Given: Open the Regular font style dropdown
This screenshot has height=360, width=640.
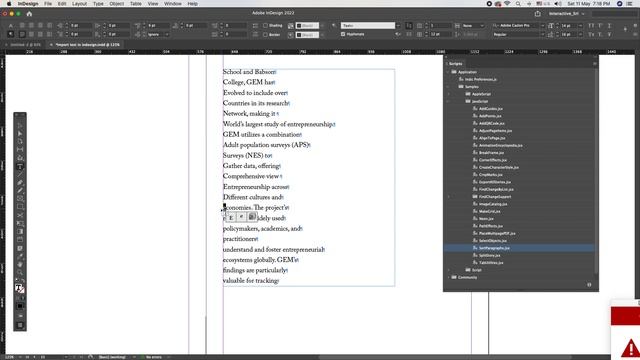Looking at the screenshot, I should tap(542, 35).
